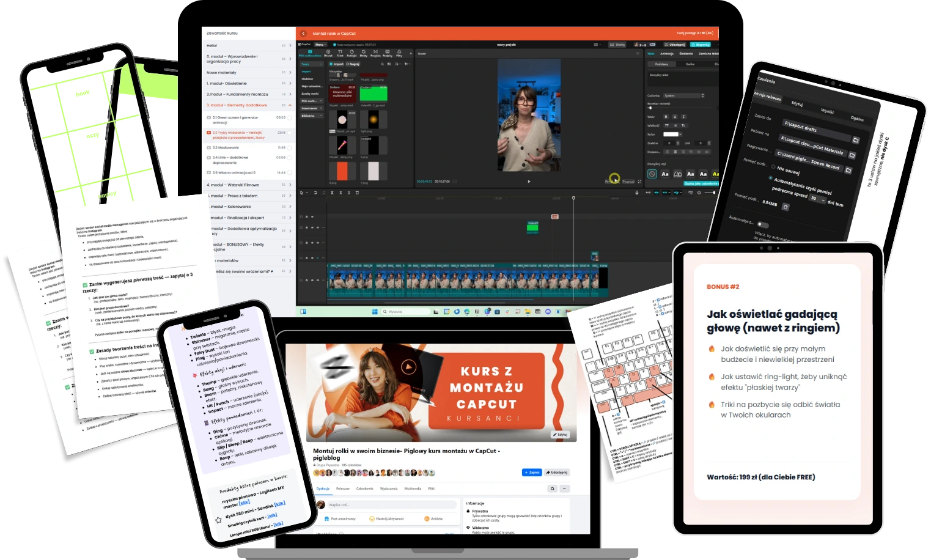The width and height of the screenshot is (931, 560).
Task: Open the Efekty effects tool in CapCut
Action: (x=364, y=53)
